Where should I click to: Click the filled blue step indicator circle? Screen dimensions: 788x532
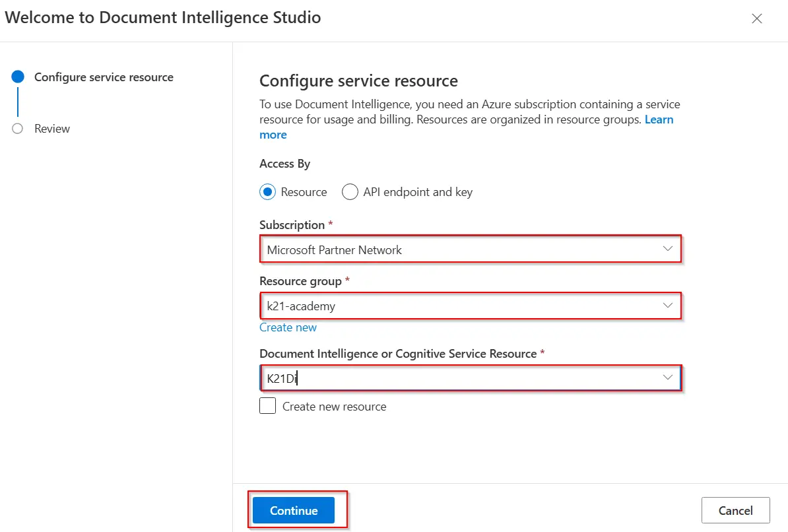coord(18,77)
